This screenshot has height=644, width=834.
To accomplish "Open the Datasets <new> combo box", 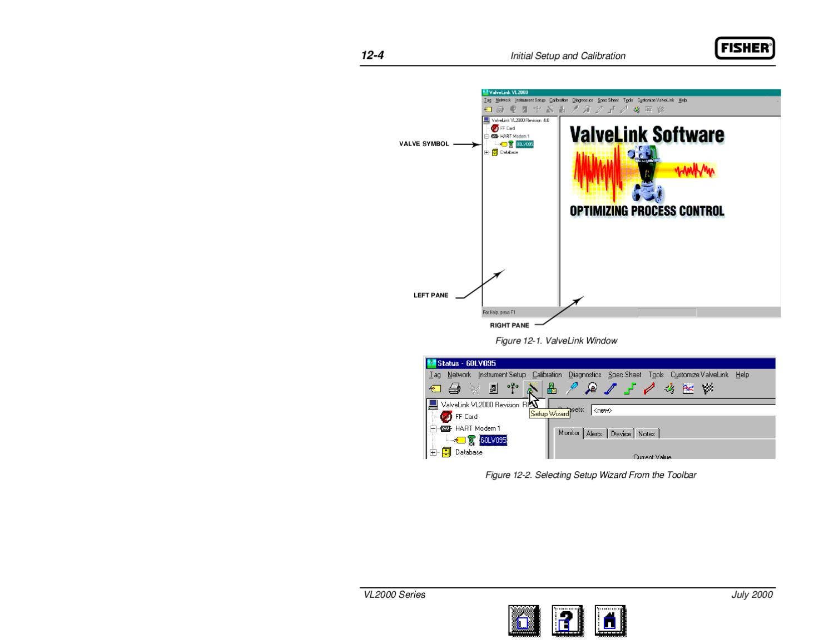I will 683,410.
